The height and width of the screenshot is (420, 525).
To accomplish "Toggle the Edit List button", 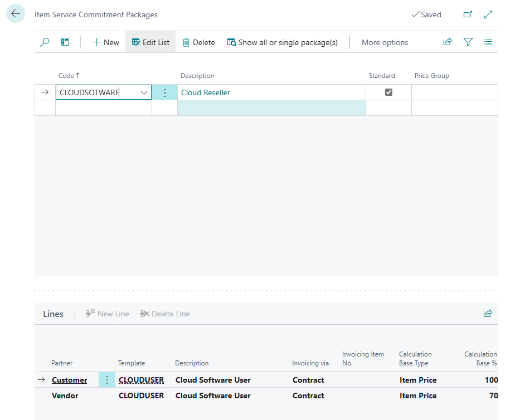I will coord(150,42).
